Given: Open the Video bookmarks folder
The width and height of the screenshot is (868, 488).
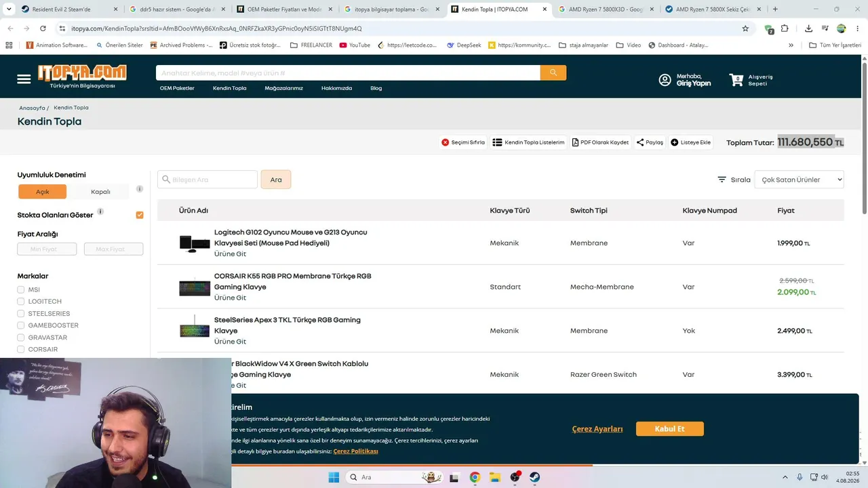Looking at the screenshot, I should 629,45.
